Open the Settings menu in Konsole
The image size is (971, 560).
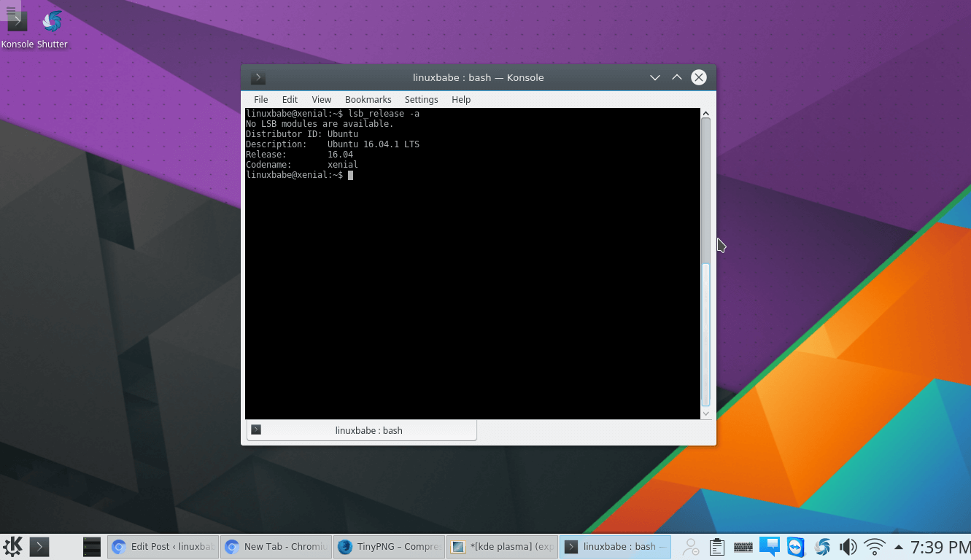(421, 99)
